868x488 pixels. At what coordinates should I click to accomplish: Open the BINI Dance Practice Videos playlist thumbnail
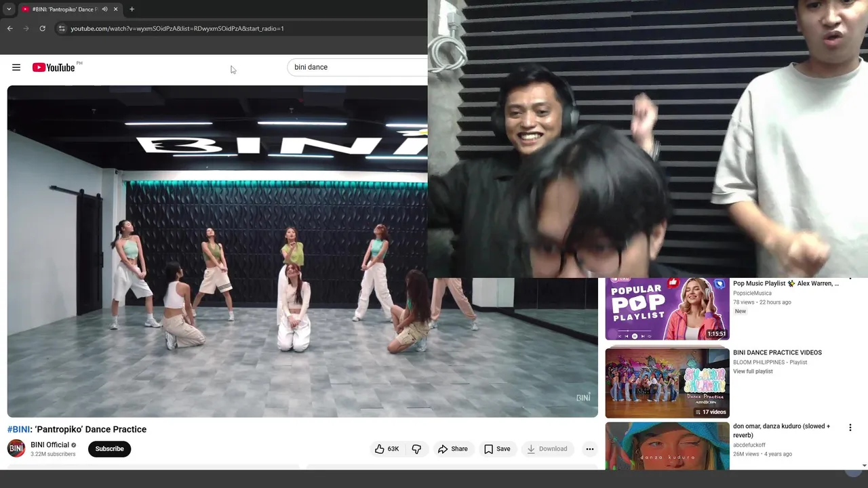pos(667,383)
